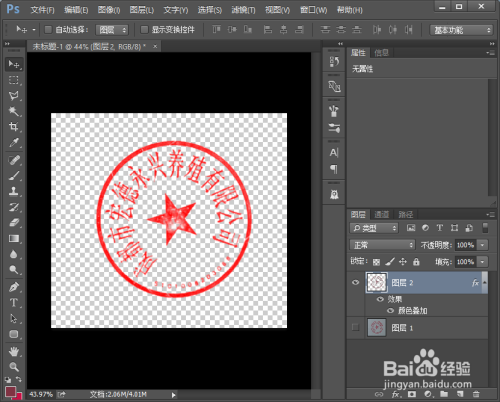Viewport: 500px width, 402px height.
Task: Select the Brush tool
Action: (14, 175)
